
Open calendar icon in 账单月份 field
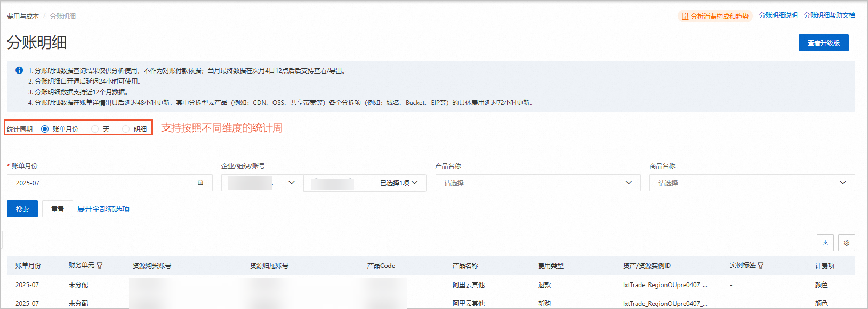(x=200, y=183)
